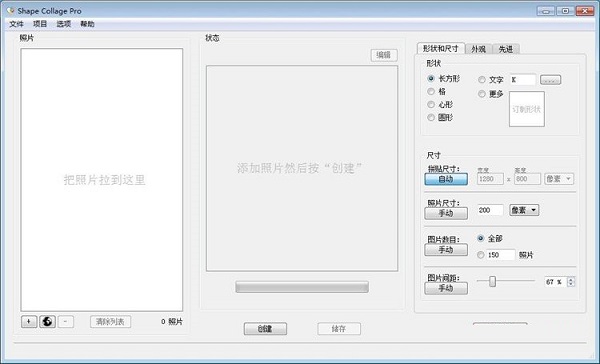
Task: Click the custom shape preview box
Action: pyautogui.click(x=527, y=109)
